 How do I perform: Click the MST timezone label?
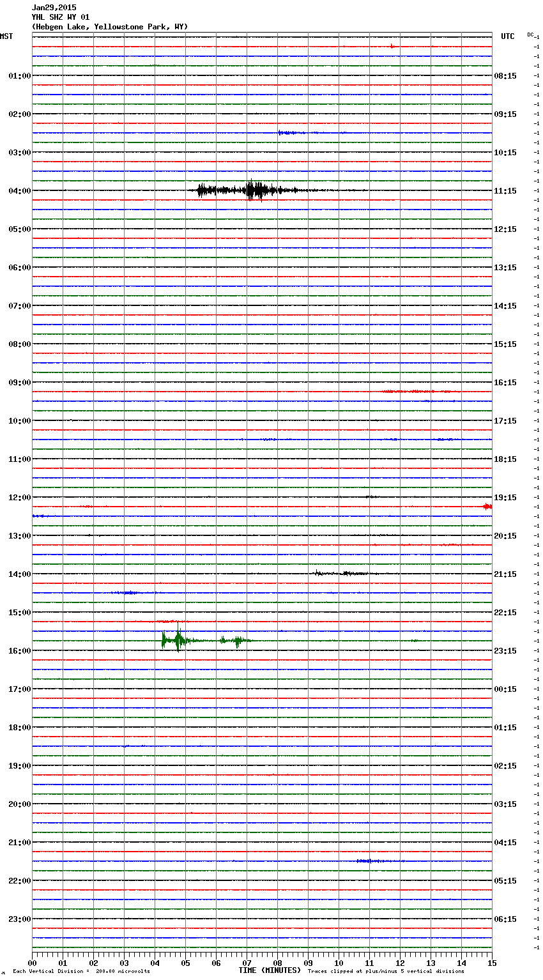pos(6,36)
